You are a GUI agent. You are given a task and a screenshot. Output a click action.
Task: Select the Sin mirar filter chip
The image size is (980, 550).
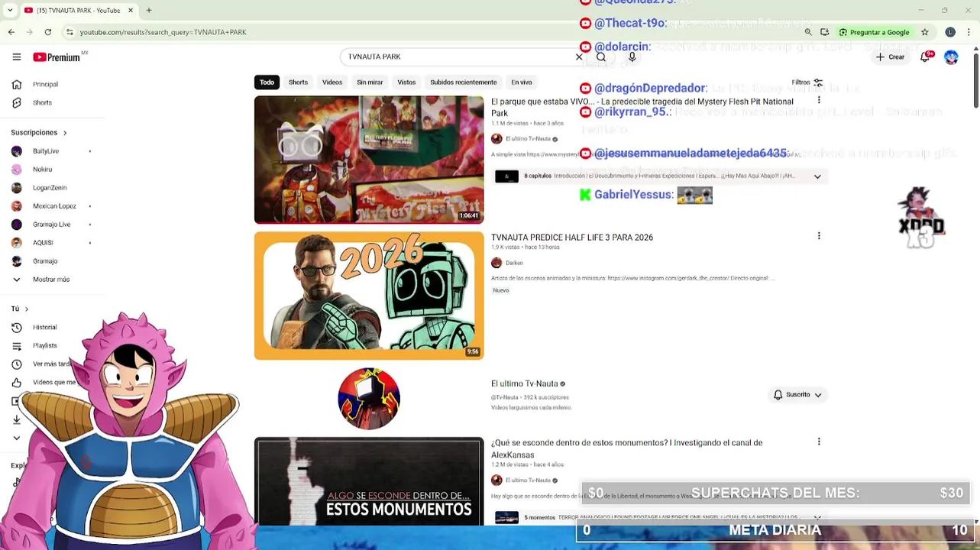[x=370, y=82]
